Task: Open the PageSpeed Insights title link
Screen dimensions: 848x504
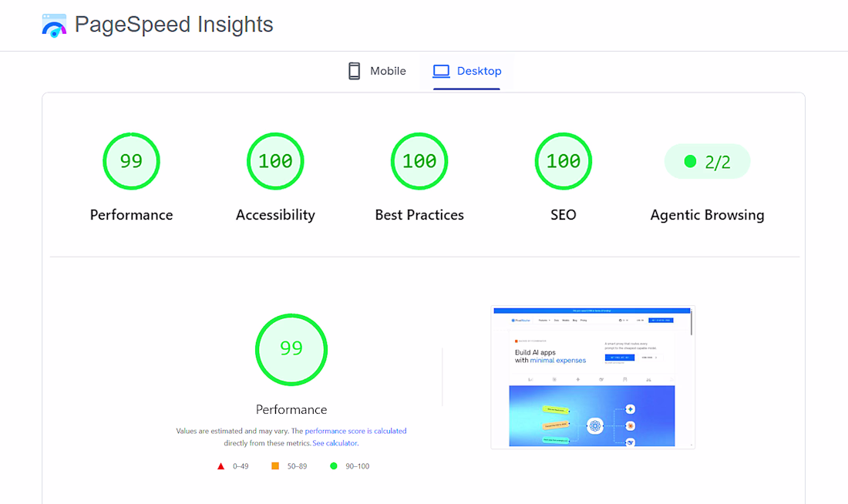Action: coord(173,25)
